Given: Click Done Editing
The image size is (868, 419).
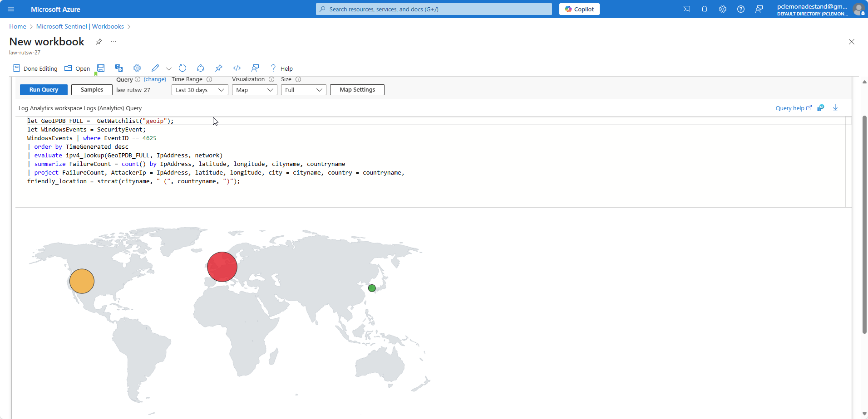Looking at the screenshot, I should click(35, 68).
